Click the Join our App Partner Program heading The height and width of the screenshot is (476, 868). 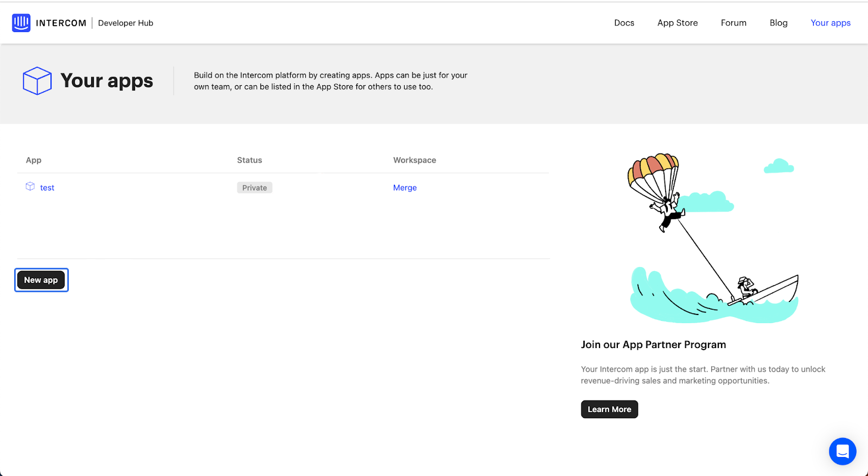[653, 345]
